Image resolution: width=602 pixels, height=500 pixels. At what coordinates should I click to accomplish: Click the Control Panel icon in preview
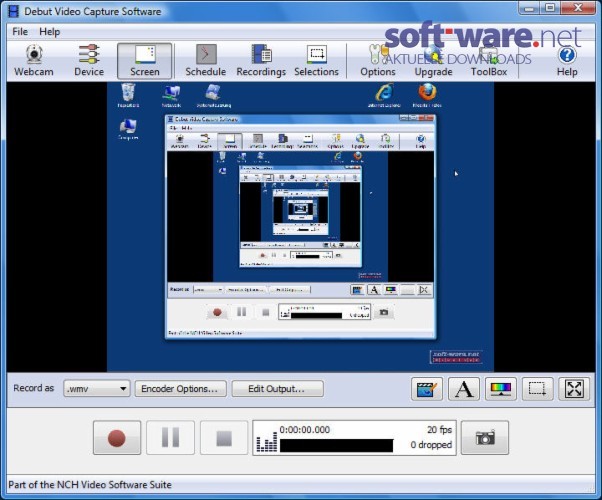pos(213,96)
